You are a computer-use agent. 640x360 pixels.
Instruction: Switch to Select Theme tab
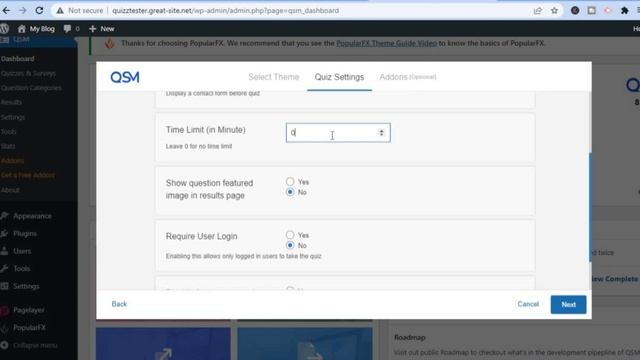pos(273,77)
